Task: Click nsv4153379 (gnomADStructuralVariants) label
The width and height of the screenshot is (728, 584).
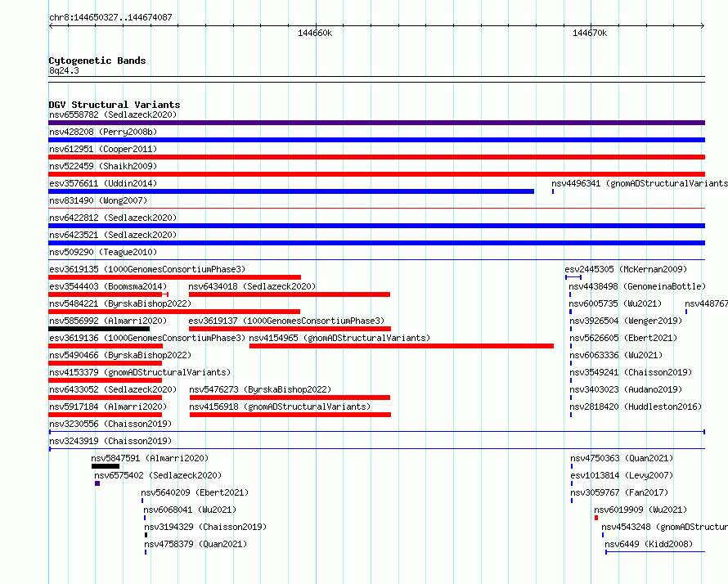Action: (x=140, y=372)
